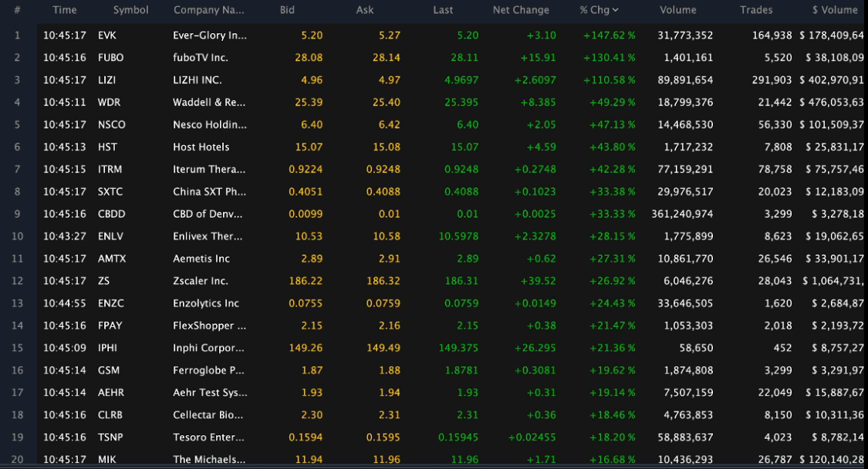868x469 pixels.
Task: Select the TSNP symbol
Action: (110, 437)
